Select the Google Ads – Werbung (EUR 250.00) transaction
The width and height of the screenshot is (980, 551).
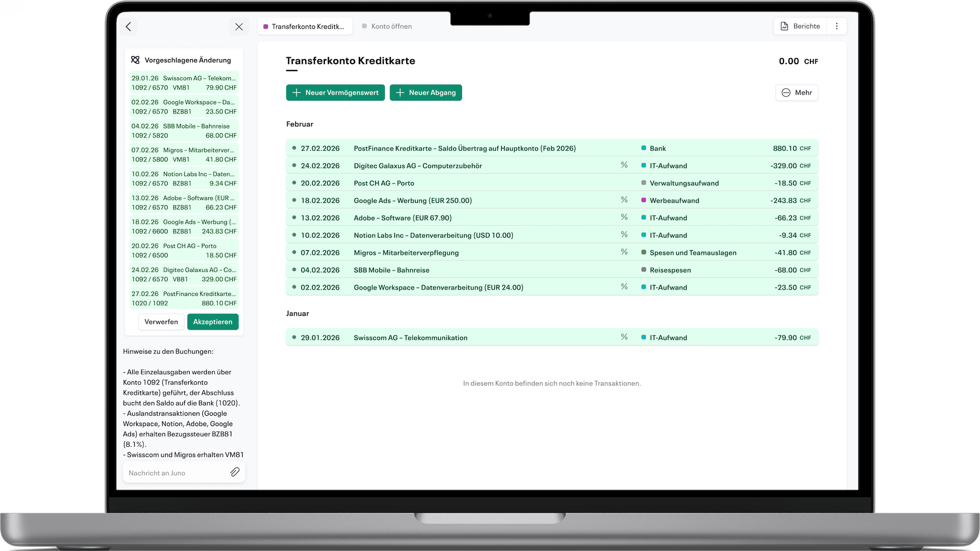point(552,200)
